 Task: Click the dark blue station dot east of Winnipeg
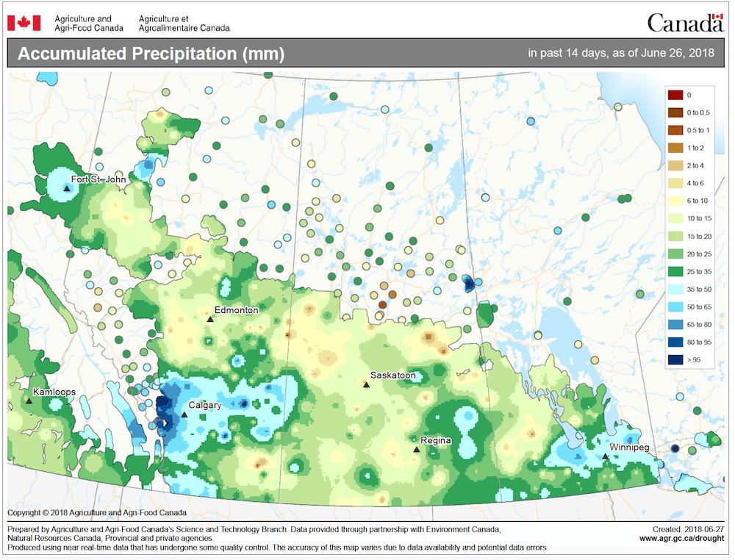click(675, 448)
